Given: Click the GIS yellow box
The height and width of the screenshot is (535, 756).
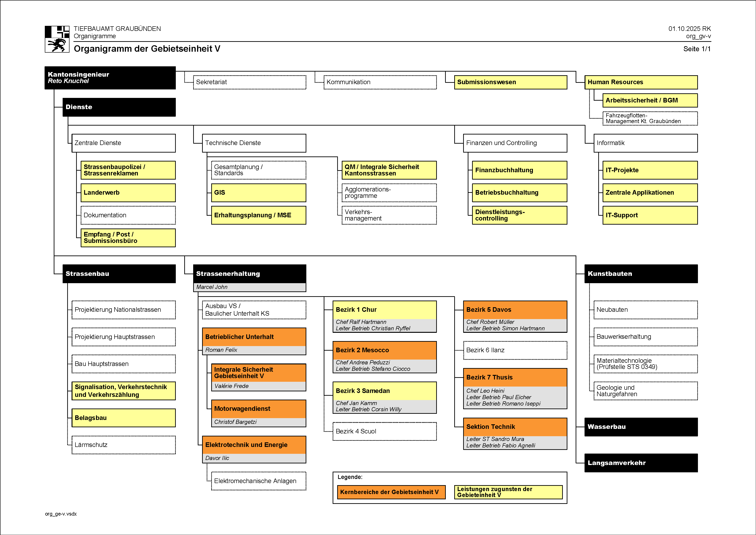Looking at the screenshot, I should point(258,193).
